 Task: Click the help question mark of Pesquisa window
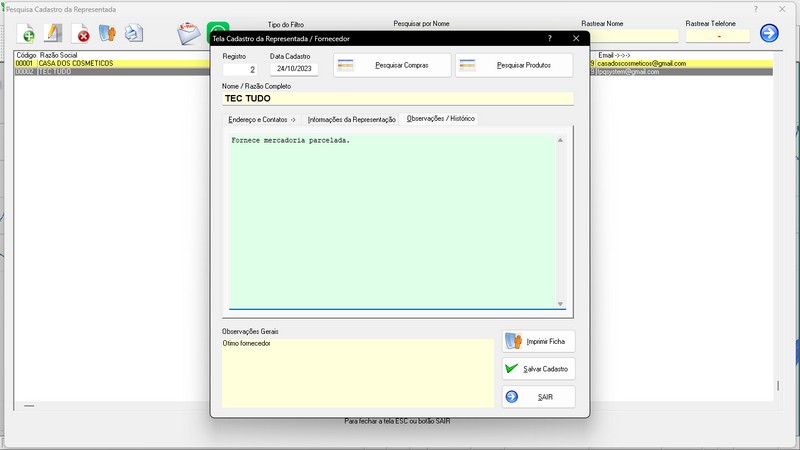pyautogui.click(x=756, y=9)
